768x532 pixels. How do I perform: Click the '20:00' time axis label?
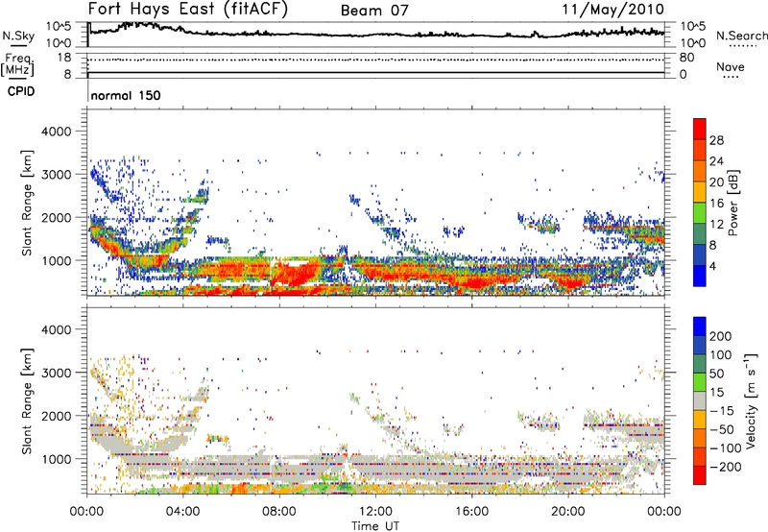pyautogui.click(x=568, y=512)
